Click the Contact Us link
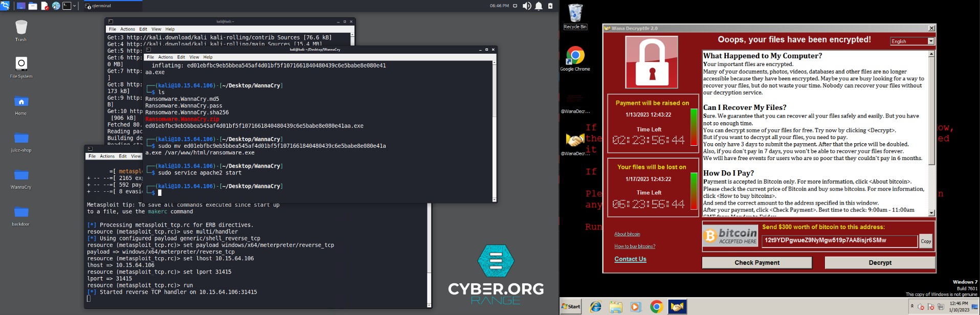Viewport: 980px width, 315px height. pos(630,259)
